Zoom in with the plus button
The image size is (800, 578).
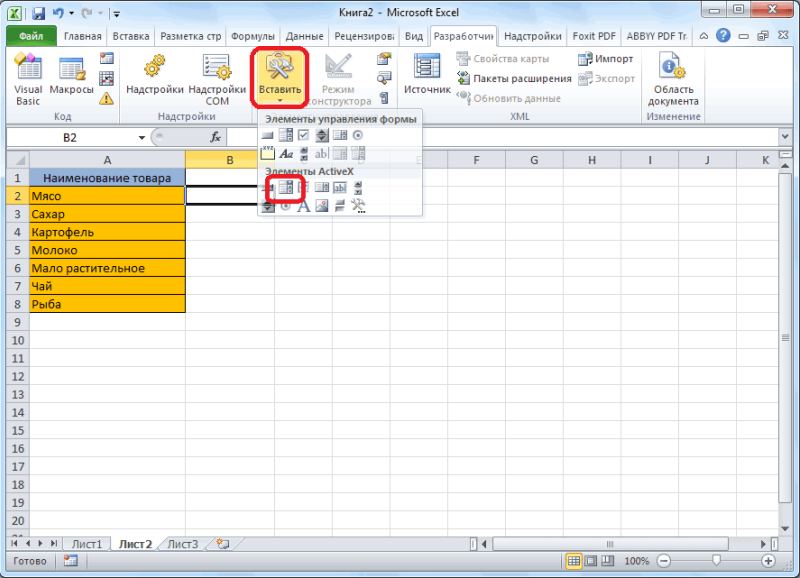(x=768, y=561)
